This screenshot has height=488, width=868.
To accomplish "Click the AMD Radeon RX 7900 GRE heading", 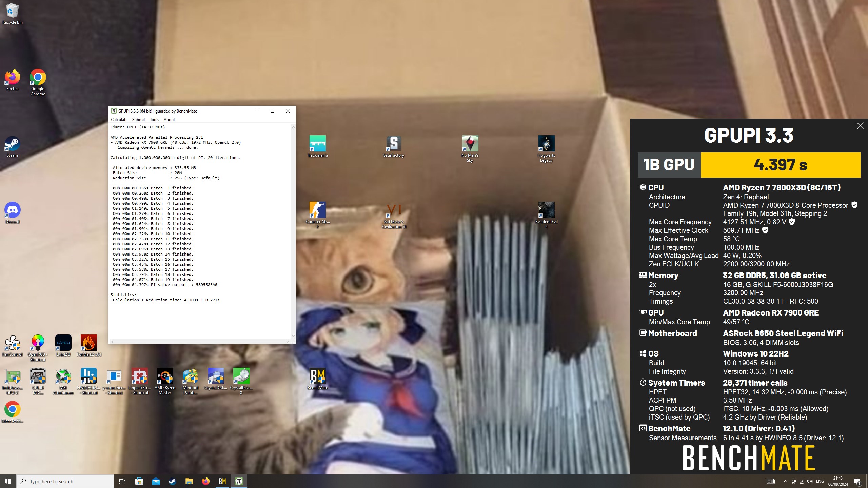I will [771, 312].
